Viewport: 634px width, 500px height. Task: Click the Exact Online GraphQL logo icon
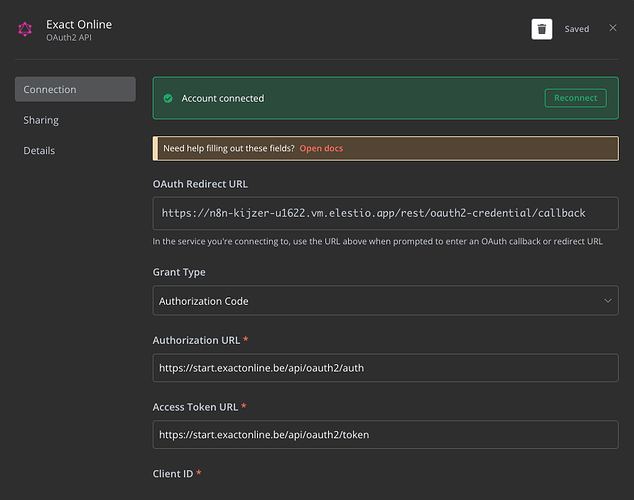25,30
